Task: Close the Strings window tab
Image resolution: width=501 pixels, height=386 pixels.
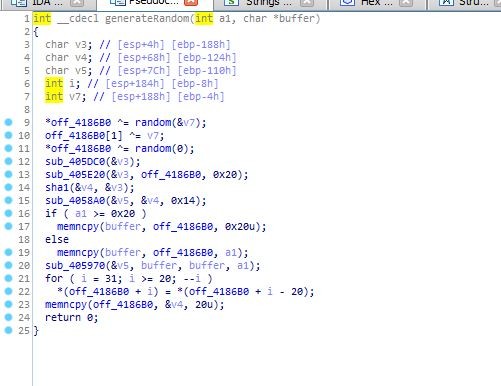Action: click(x=307, y=3)
